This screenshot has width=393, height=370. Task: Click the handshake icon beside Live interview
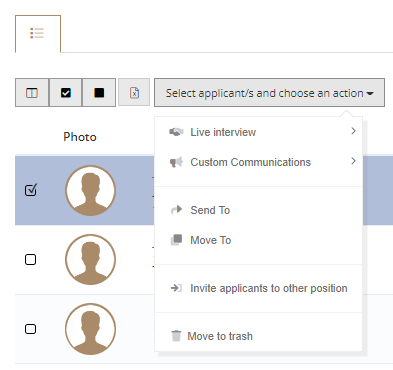pyautogui.click(x=176, y=132)
